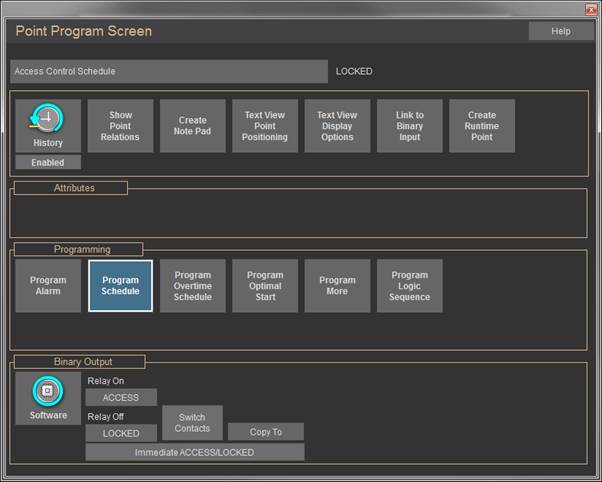The image size is (602, 482).
Task: Open Program Alarm
Action: [x=48, y=286]
